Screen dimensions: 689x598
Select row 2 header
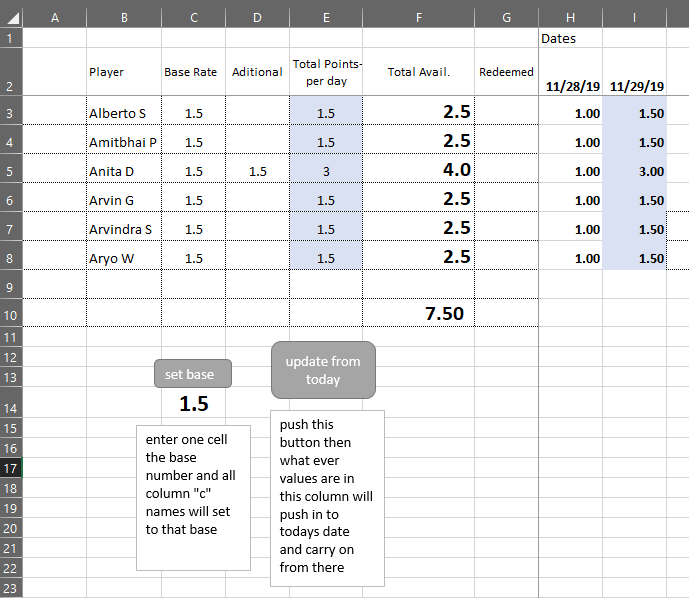pos(11,72)
